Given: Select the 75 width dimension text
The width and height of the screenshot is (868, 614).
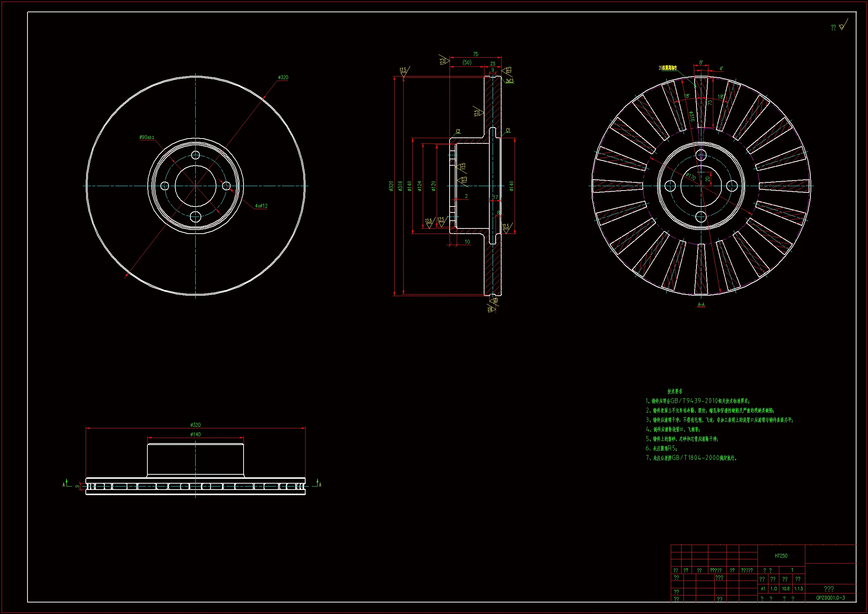Looking at the screenshot, I should coord(476,54).
